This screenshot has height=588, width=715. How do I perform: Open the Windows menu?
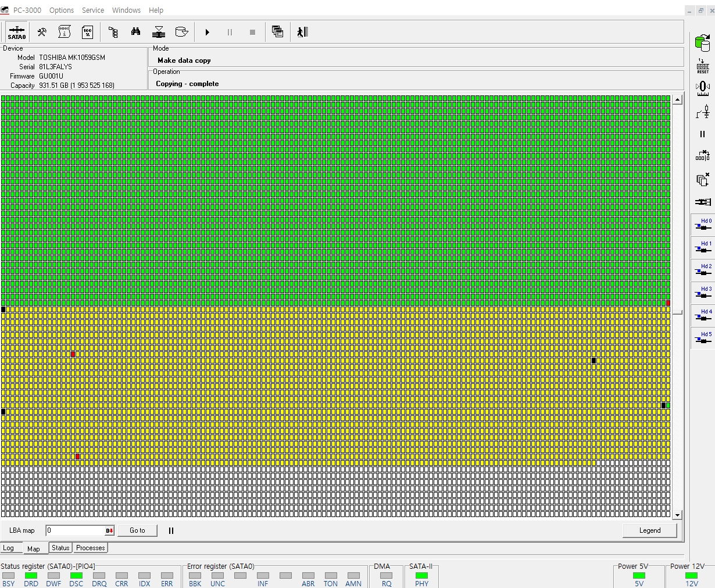pyautogui.click(x=126, y=10)
